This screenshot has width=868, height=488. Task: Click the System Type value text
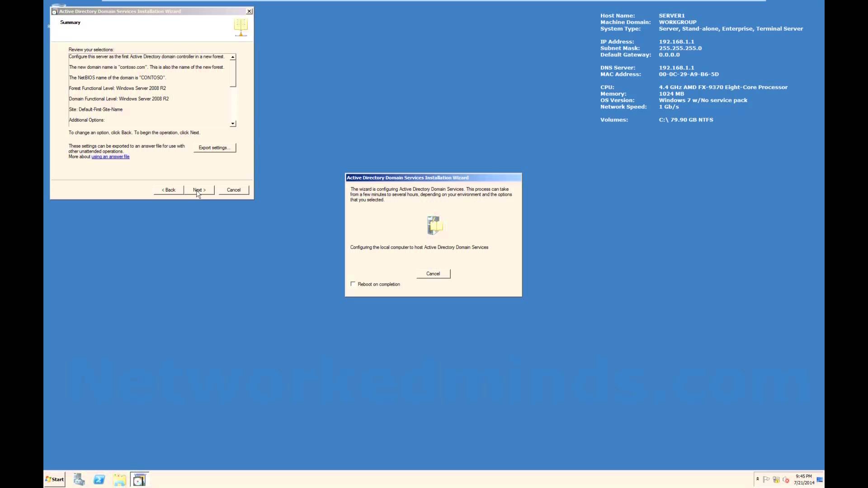(x=731, y=28)
